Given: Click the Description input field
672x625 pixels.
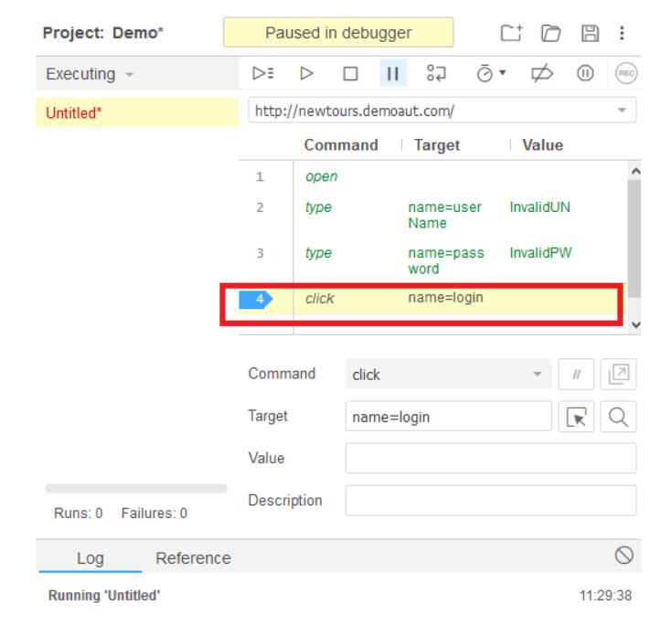Looking at the screenshot, I should pyautogui.click(x=490, y=501).
